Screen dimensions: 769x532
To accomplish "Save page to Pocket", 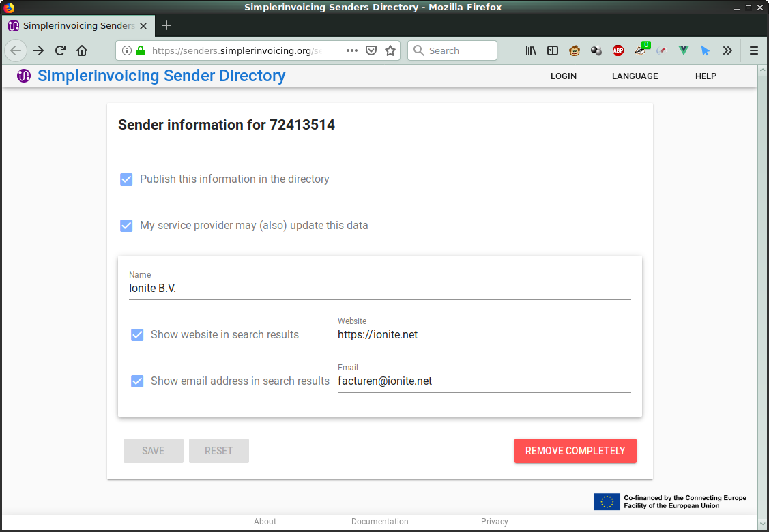I will [371, 50].
